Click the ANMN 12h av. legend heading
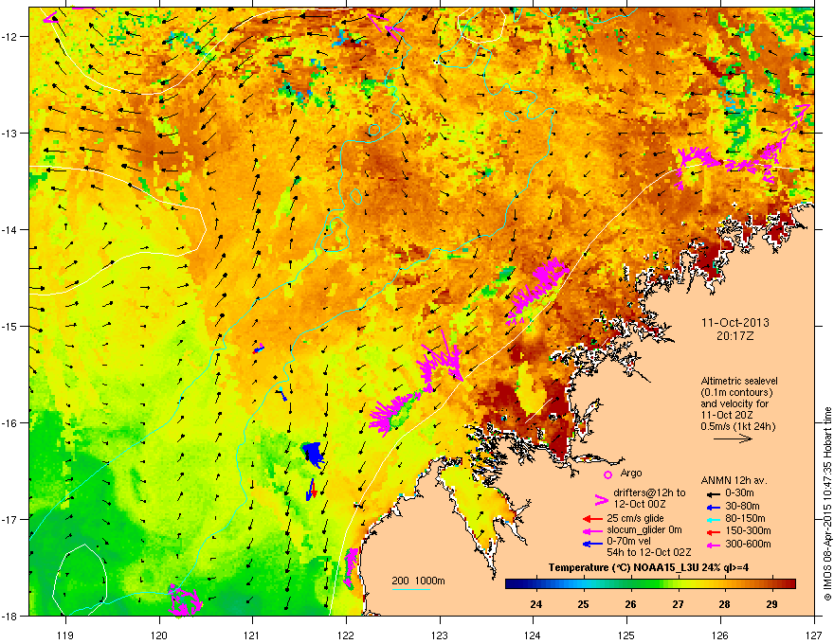The image size is (834, 644). tap(734, 481)
